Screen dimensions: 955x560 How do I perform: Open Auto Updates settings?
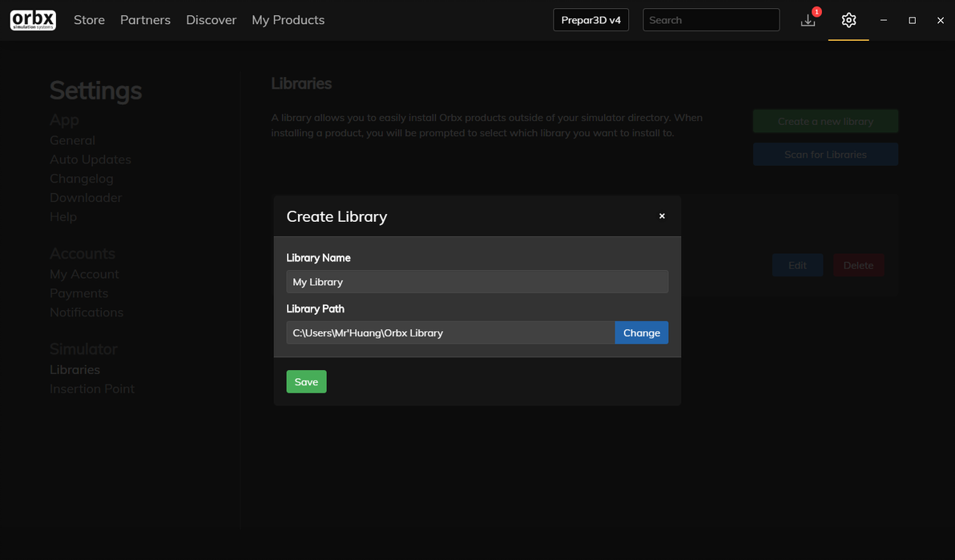[91, 159]
